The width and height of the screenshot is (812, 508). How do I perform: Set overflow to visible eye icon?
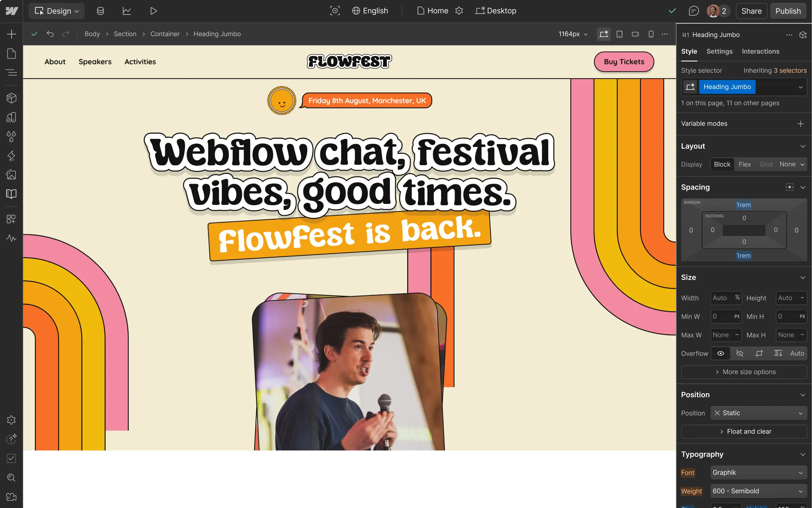(720, 353)
